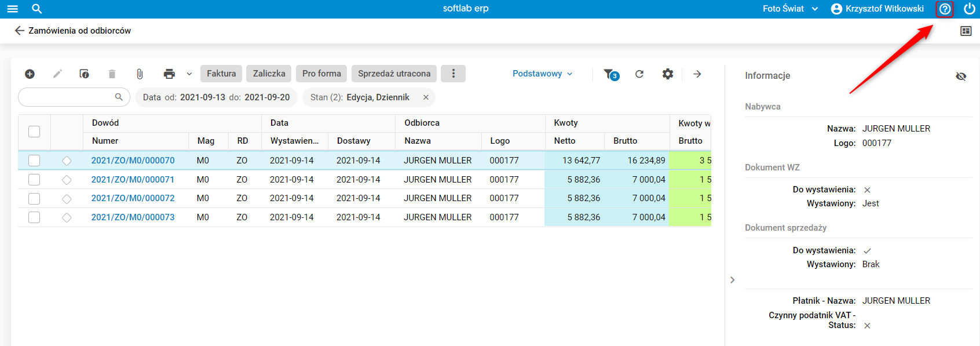Screen dimensions: 980x346
Task: Click the Pro forma button
Action: click(x=321, y=74)
